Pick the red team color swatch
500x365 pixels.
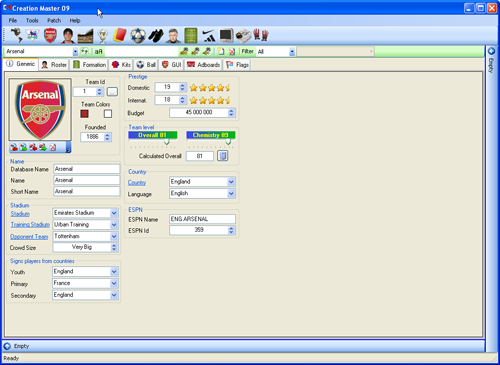coord(85,114)
